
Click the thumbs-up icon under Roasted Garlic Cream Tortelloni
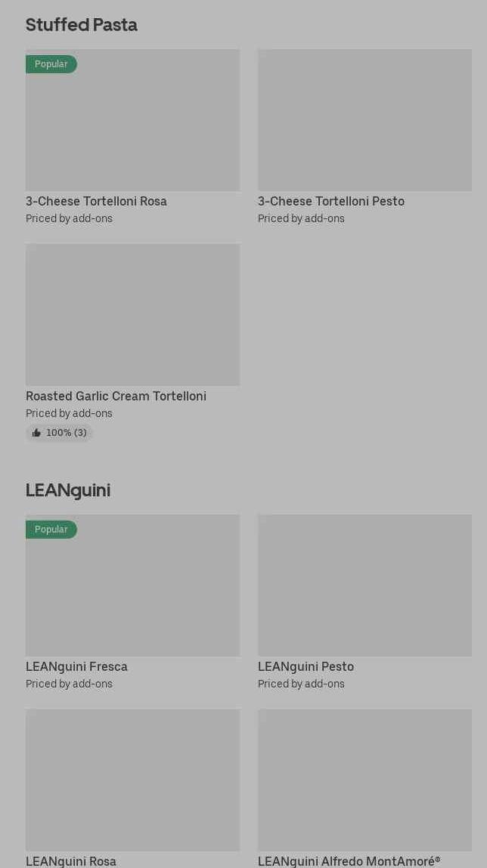pyautogui.click(x=36, y=433)
